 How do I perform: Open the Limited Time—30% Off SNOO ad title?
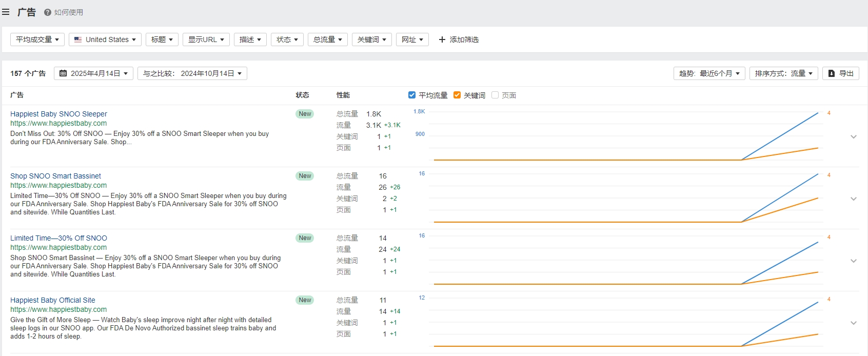58,238
